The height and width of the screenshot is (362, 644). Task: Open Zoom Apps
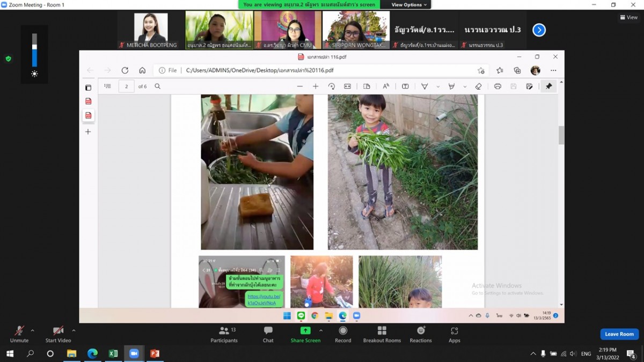point(455,334)
